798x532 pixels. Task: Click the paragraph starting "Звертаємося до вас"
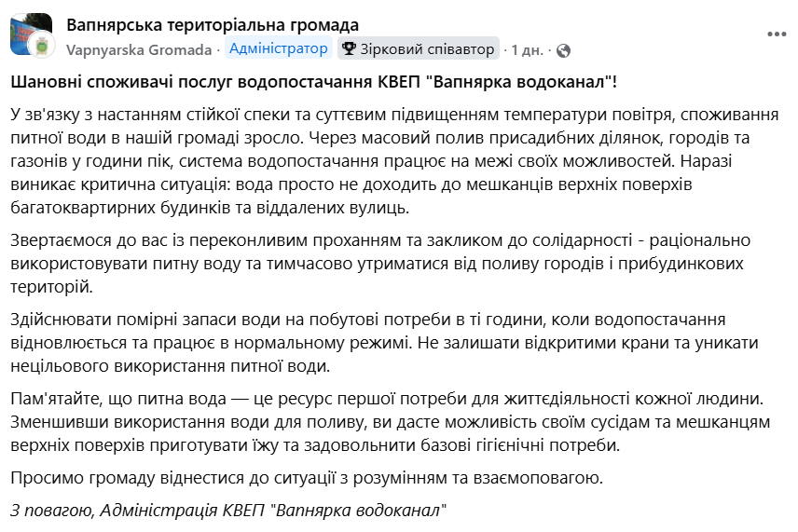coord(380,264)
